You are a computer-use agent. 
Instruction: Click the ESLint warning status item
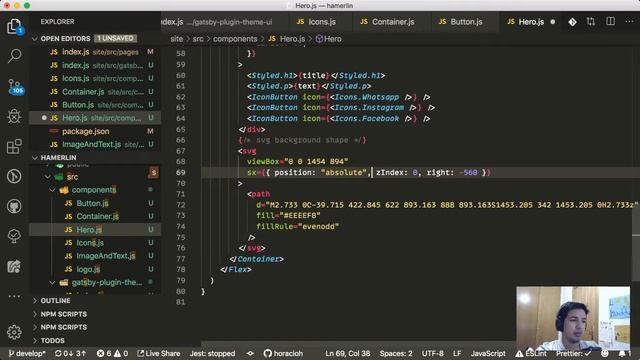[x=531, y=353]
